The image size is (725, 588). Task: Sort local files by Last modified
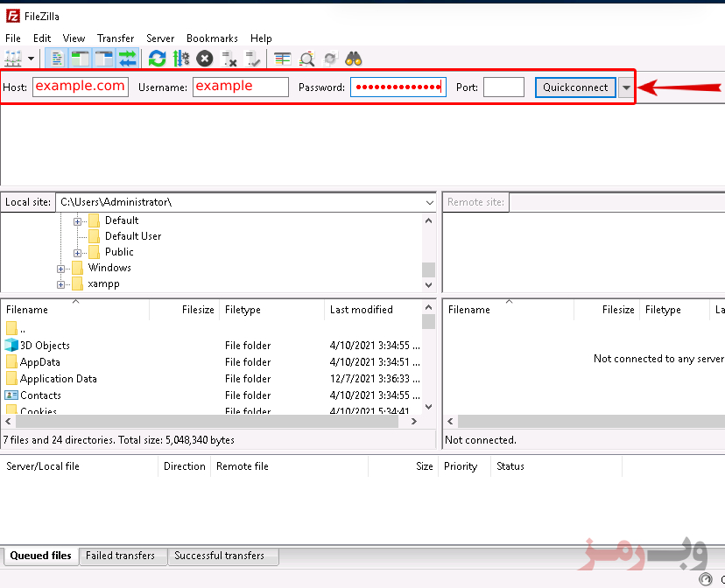[x=374, y=310]
